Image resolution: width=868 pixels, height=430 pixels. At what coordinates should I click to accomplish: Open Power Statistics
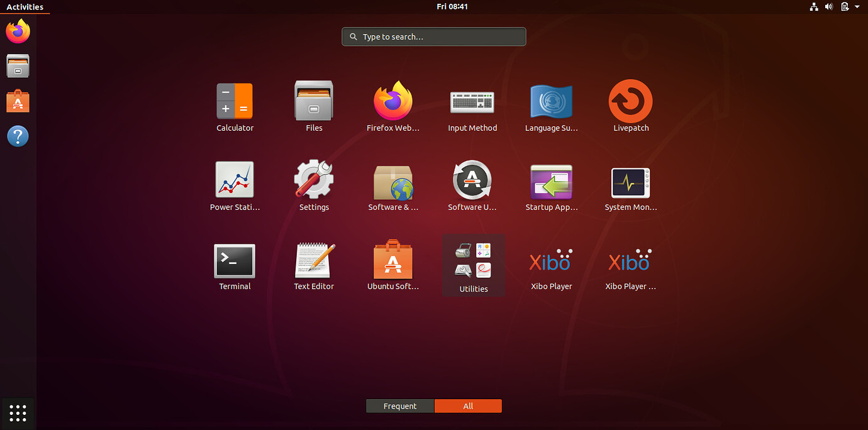[x=235, y=181]
